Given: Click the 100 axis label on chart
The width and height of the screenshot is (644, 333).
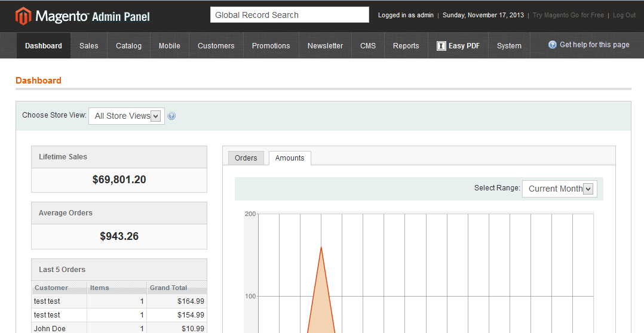Looking at the screenshot, I should click(250, 296).
